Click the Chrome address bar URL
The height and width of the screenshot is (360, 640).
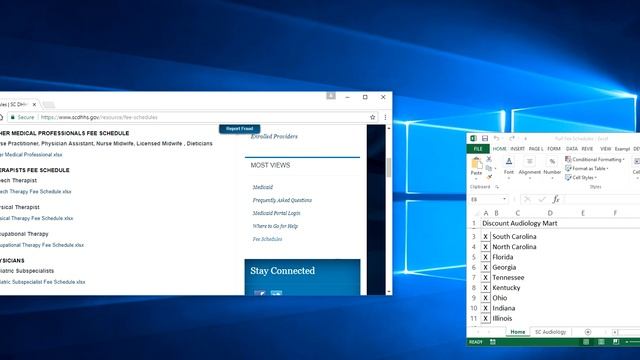[99, 117]
